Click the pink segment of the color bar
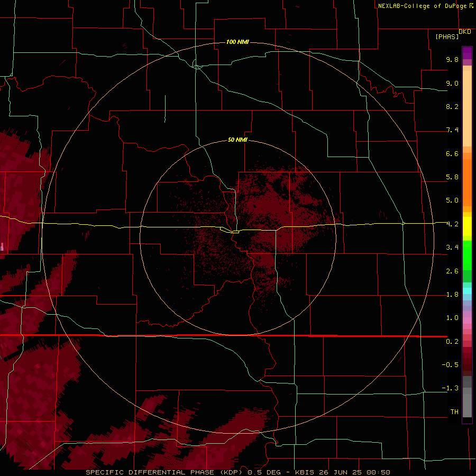Viewport: 476px width, 476px height. click(467, 321)
